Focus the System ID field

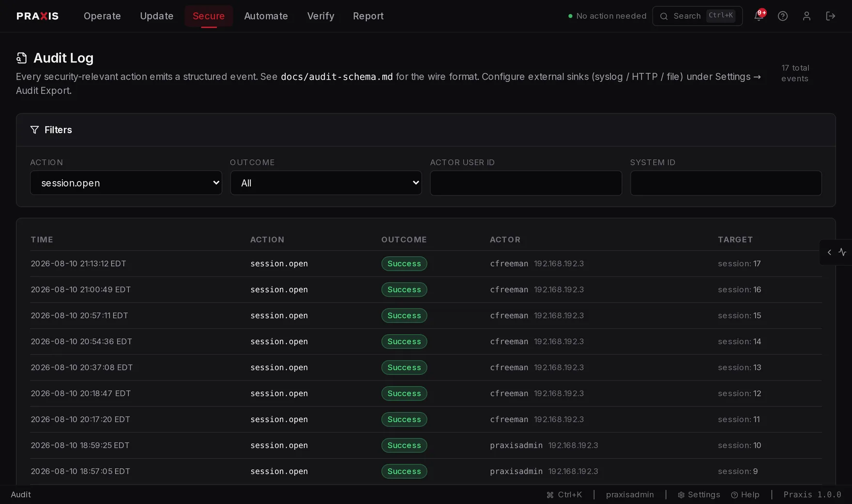[726, 183]
